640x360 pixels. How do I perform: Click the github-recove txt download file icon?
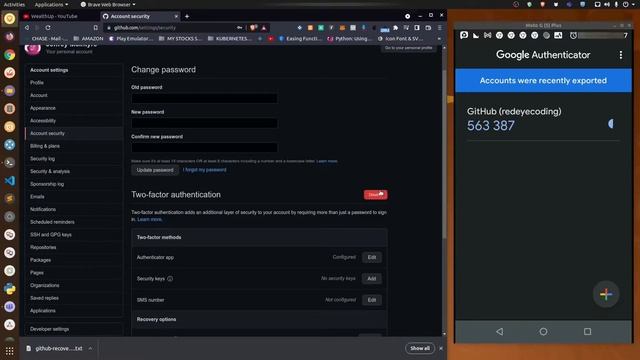pos(29,349)
